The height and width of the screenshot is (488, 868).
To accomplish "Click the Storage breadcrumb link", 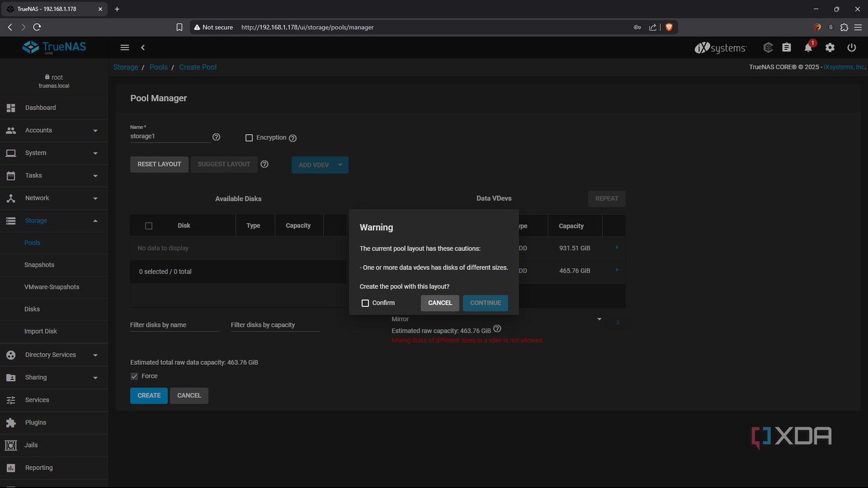I will click(126, 67).
